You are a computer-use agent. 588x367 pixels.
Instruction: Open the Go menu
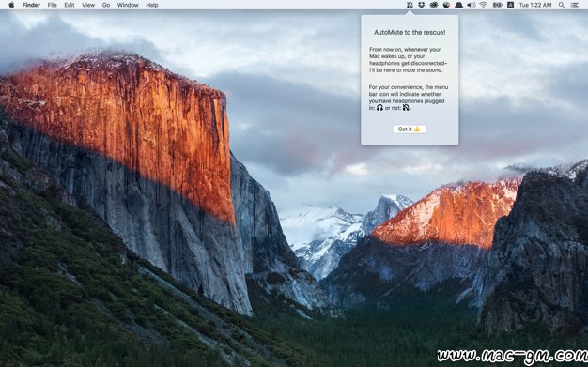pos(106,5)
